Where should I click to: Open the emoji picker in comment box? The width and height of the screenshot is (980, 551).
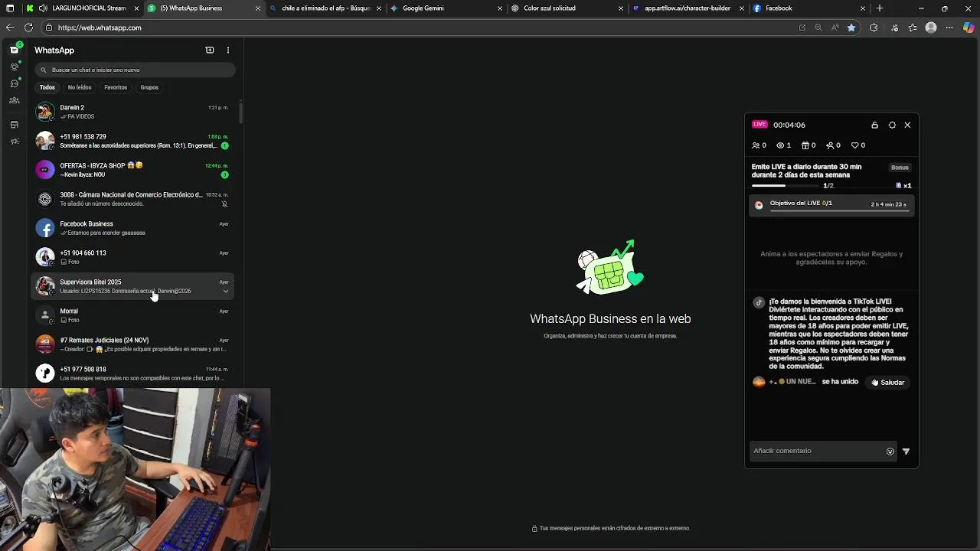890,452
